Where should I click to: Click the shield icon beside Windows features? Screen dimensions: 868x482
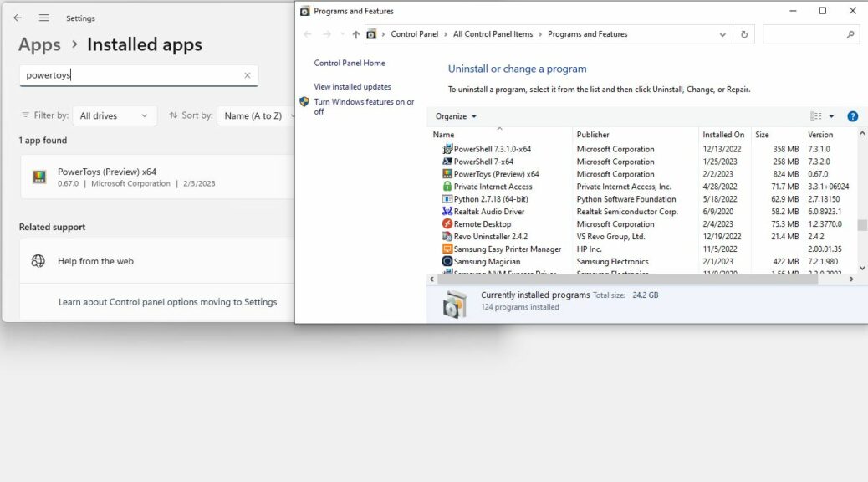click(x=304, y=102)
